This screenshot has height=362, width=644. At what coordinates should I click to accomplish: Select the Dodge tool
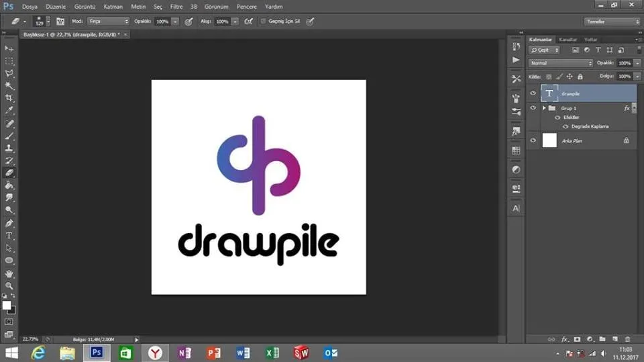click(x=9, y=210)
